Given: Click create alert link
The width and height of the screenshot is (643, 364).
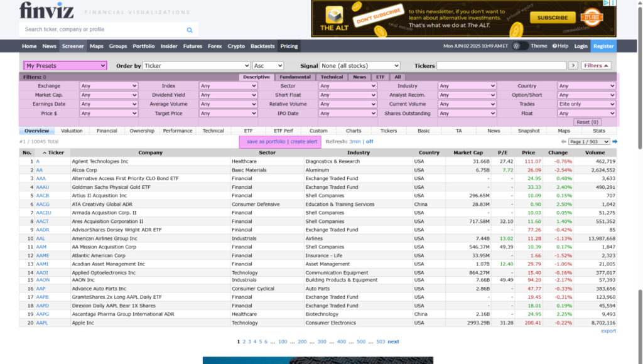Looking at the screenshot, I should [x=304, y=141].
